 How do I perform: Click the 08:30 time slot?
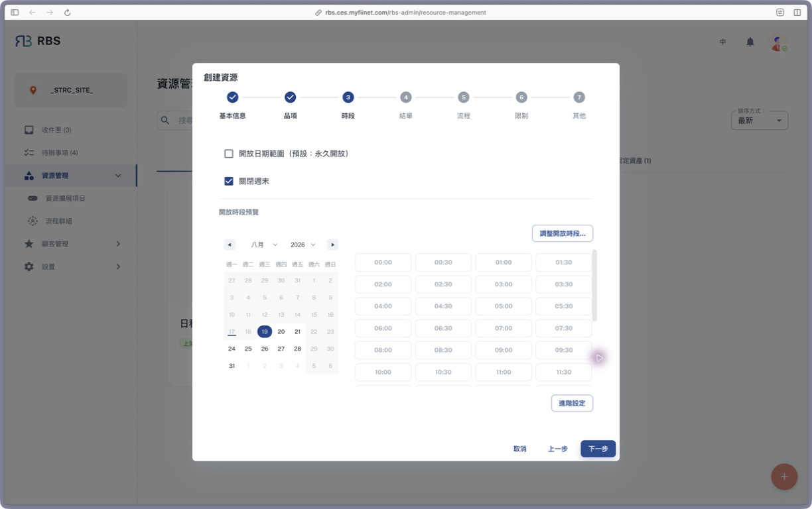[x=443, y=350]
